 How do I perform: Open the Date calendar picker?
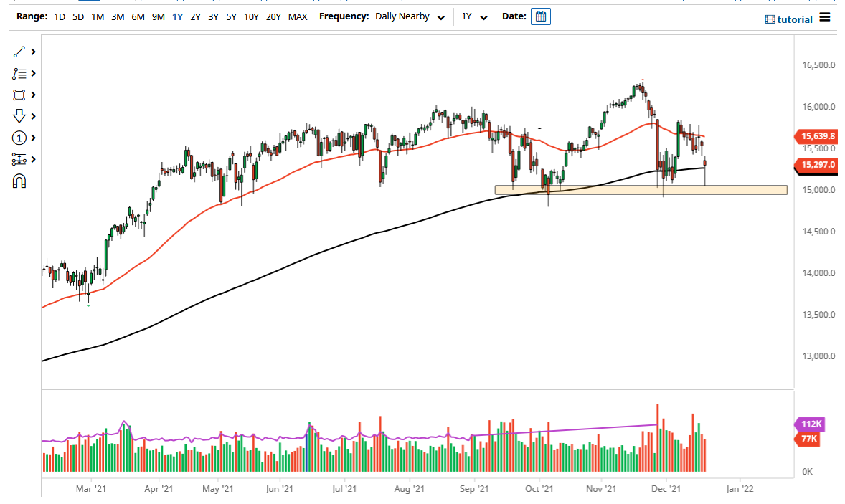(540, 16)
